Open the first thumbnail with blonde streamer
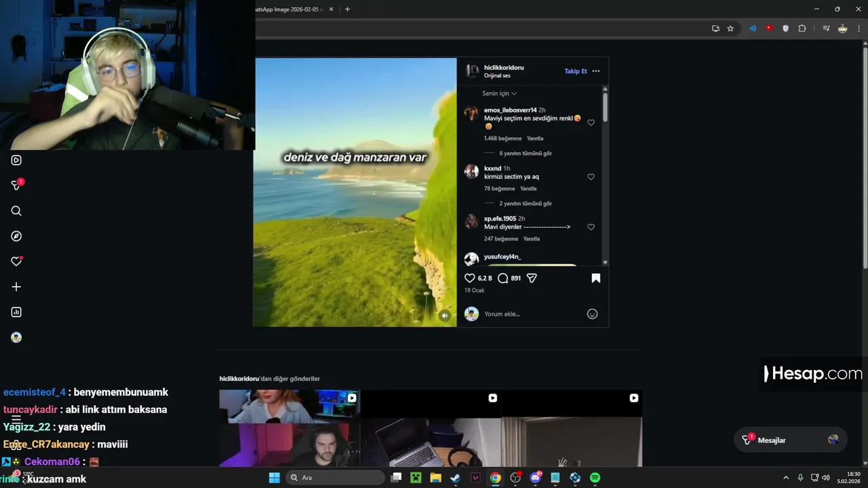Viewport: 868px width, 488px height. point(290,428)
